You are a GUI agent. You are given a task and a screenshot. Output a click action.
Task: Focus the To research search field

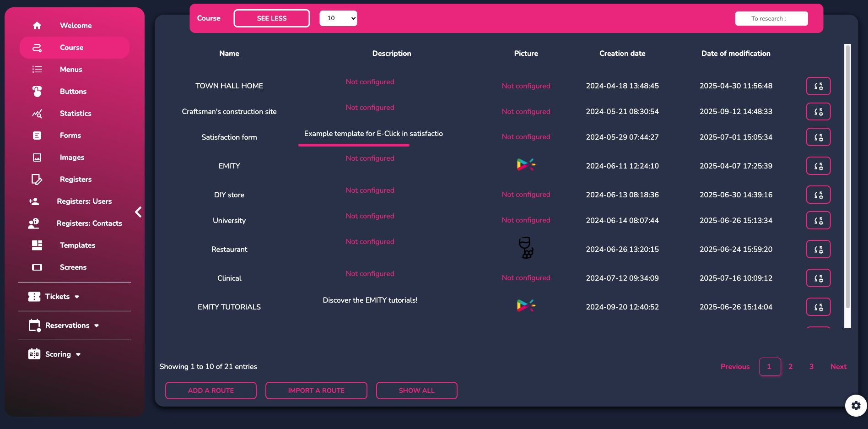(x=771, y=19)
